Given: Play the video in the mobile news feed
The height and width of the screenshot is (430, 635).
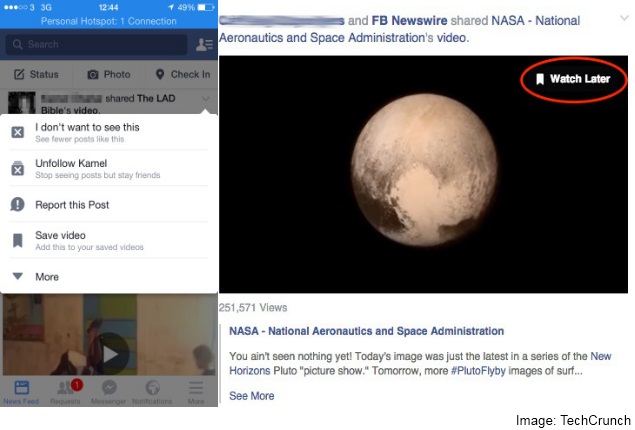Looking at the screenshot, I should 110,355.
